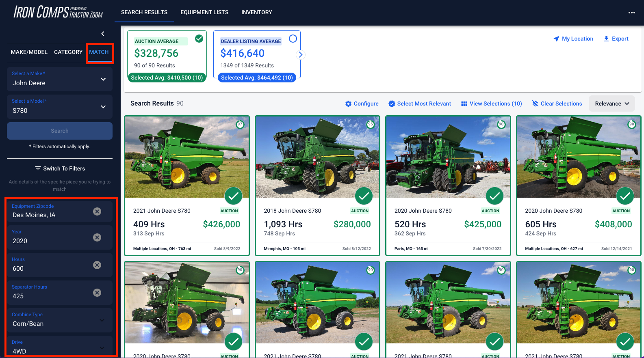Click Switch To Filters
644x358 pixels.
click(x=60, y=168)
